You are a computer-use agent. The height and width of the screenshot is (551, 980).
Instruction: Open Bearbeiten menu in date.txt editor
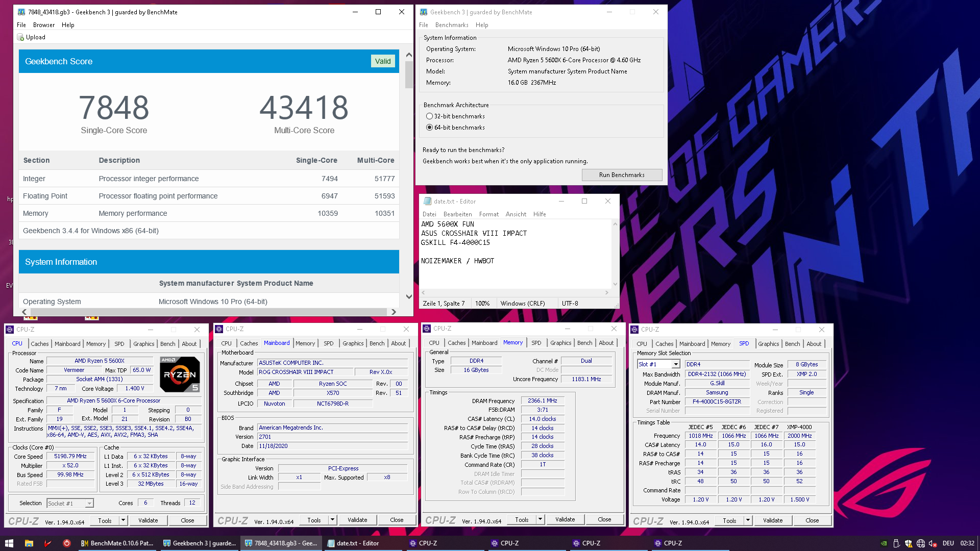coord(458,214)
